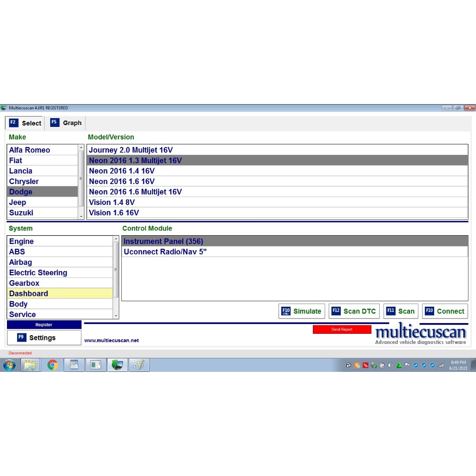Click the blue Register button
The width and height of the screenshot is (476, 476).
point(44,324)
